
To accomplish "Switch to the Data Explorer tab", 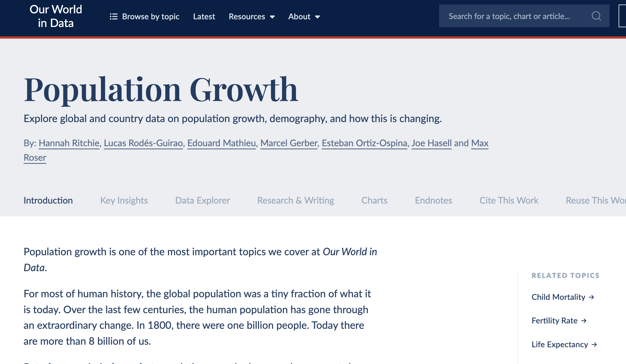I will click(203, 200).
